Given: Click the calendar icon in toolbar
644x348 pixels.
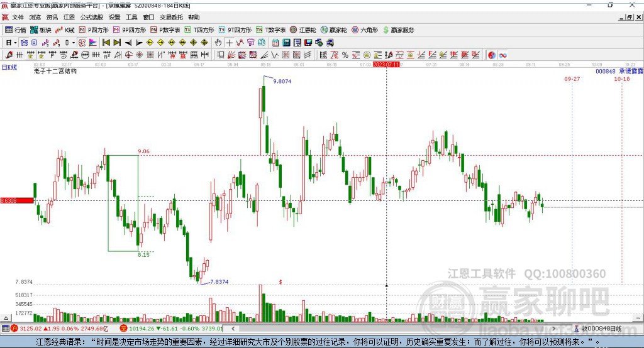Looking at the screenshot, I should coord(275,43).
